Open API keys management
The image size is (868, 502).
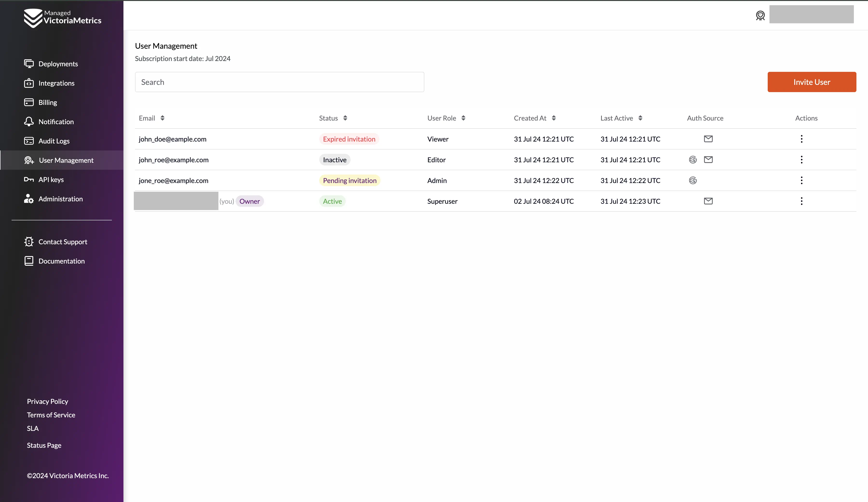[51, 179]
